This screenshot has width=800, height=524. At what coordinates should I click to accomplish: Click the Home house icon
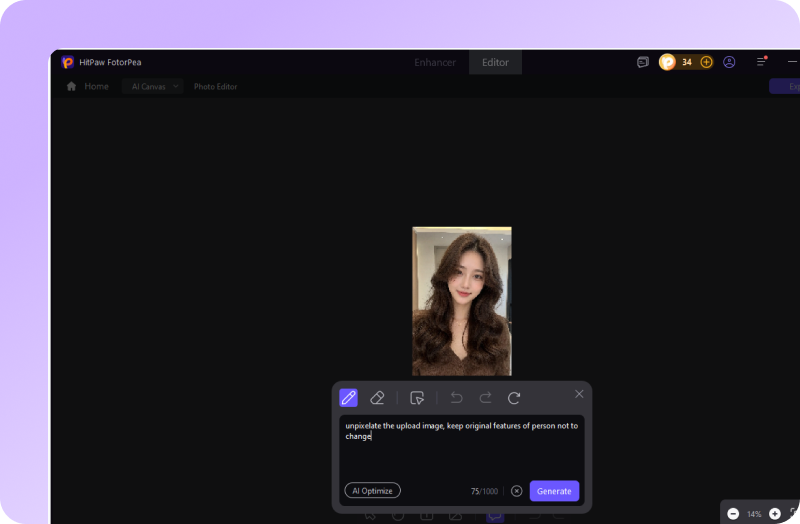(x=71, y=86)
